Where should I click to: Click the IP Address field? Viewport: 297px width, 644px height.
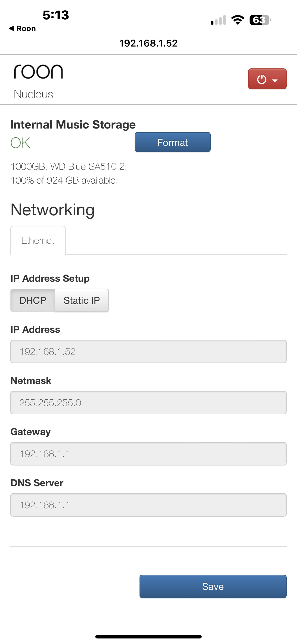(x=148, y=351)
